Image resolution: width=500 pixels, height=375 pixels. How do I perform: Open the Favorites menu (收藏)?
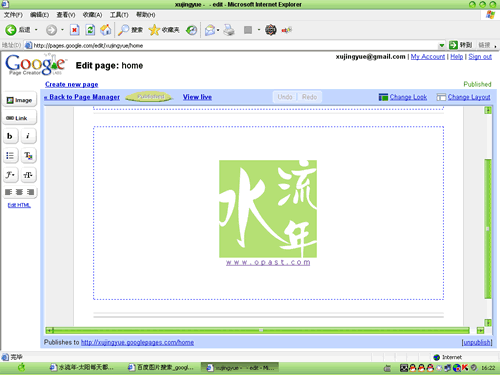pos(92,15)
